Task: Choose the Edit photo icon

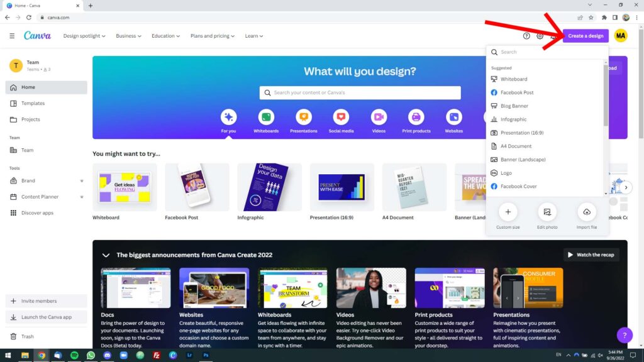Action: pyautogui.click(x=547, y=212)
